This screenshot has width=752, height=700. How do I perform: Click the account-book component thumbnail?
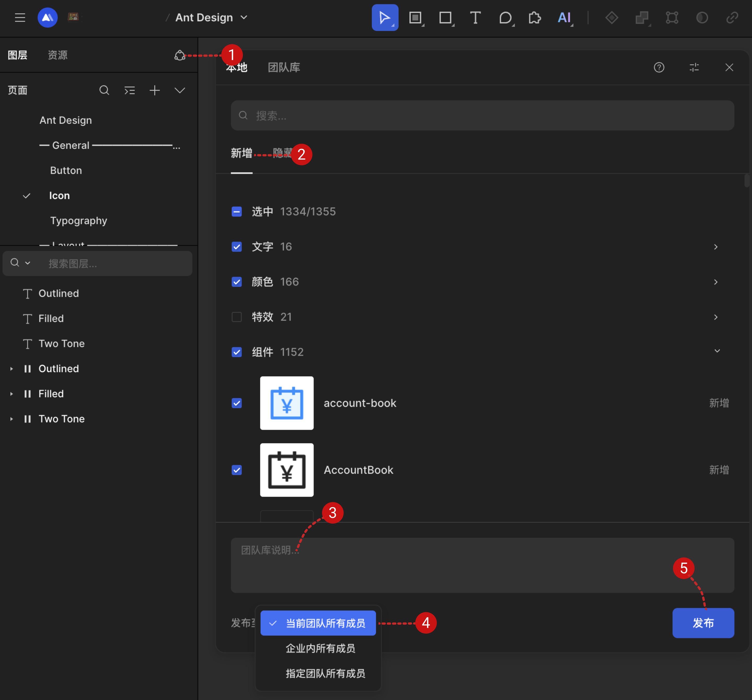[287, 403]
